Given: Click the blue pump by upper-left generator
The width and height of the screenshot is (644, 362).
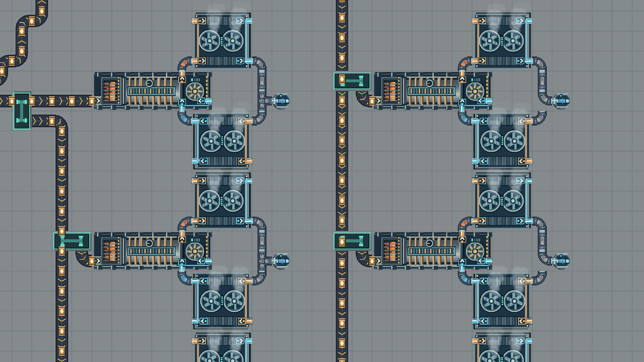Looking at the screenshot, I should (x=281, y=101).
